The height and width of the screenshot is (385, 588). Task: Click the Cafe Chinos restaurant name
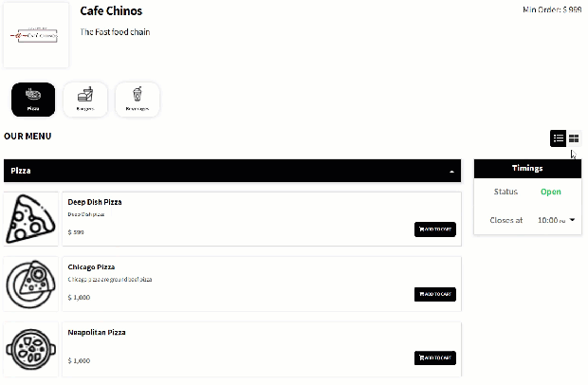111,11
